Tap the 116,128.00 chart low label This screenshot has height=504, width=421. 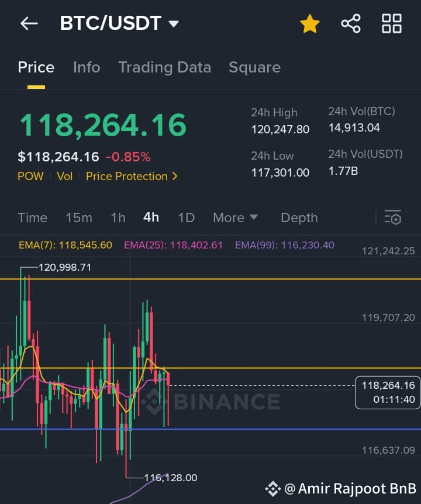(x=171, y=478)
